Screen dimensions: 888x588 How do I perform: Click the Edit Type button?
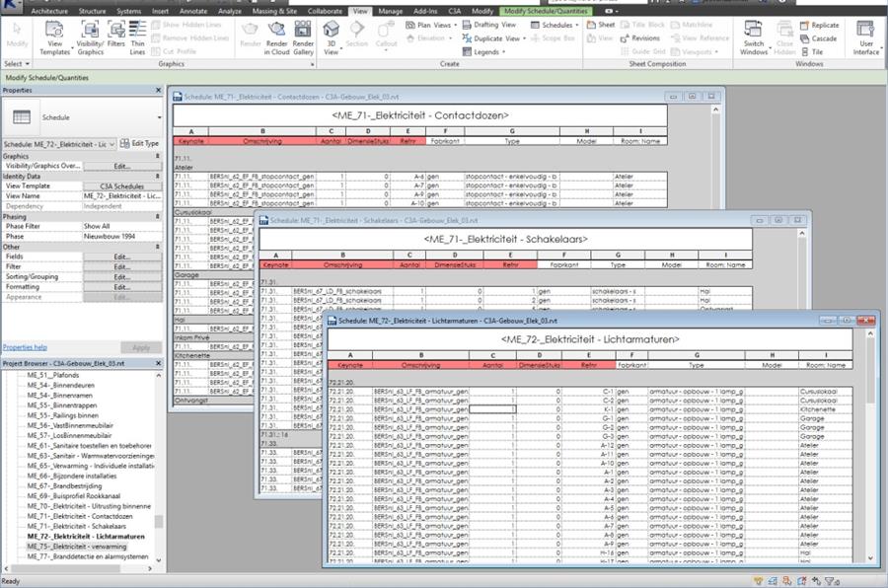coord(139,143)
